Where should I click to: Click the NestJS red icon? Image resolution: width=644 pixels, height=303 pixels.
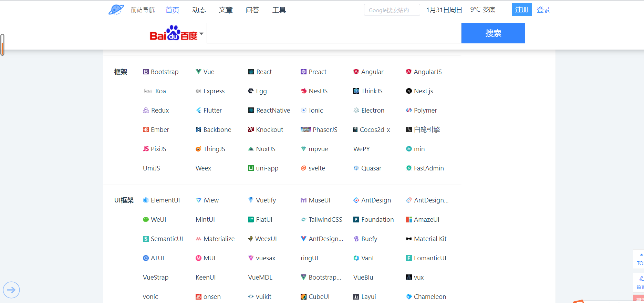coord(303,91)
